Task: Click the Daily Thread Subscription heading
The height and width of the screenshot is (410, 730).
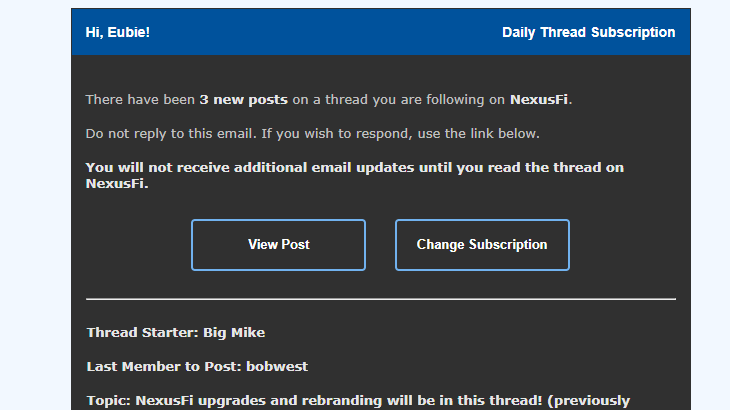Action: click(588, 32)
